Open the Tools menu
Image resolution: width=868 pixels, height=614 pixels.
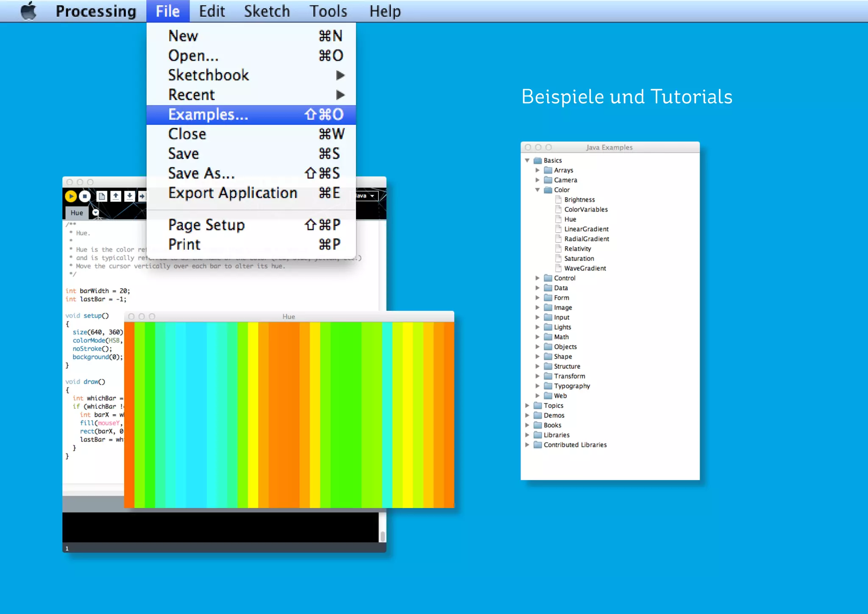pos(328,11)
